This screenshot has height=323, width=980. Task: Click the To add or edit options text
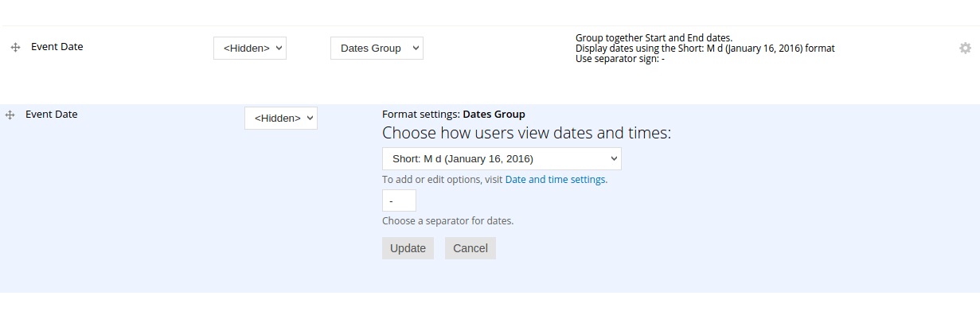[x=442, y=180]
